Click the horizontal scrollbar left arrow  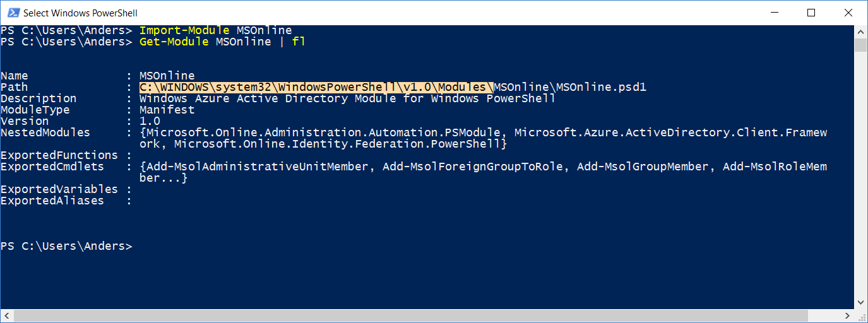coord(6,315)
